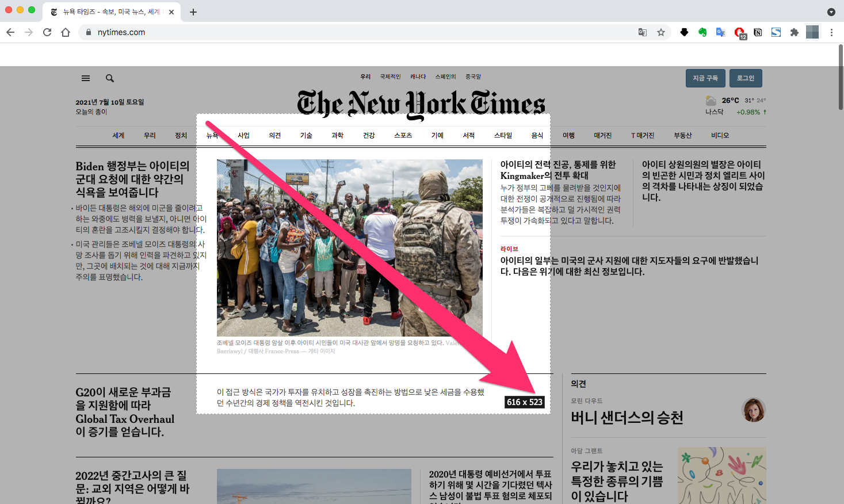This screenshot has height=504, width=844.
Task: Select the Canada edition link
Action: click(418, 77)
